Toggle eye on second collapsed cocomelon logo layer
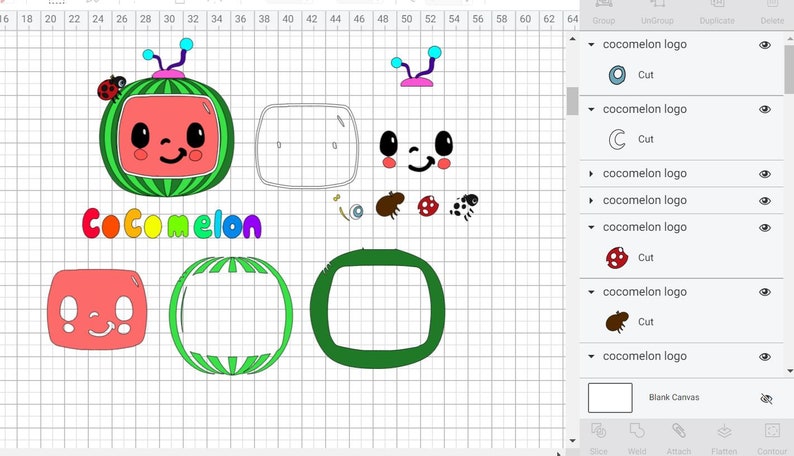Image resolution: width=794 pixels, height=456 pixels. tap(765, 201)
